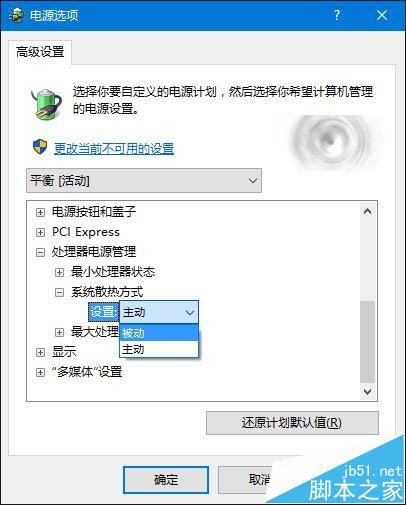Confirm with the 确定 button
406x505 pixels.
[166, 480]
